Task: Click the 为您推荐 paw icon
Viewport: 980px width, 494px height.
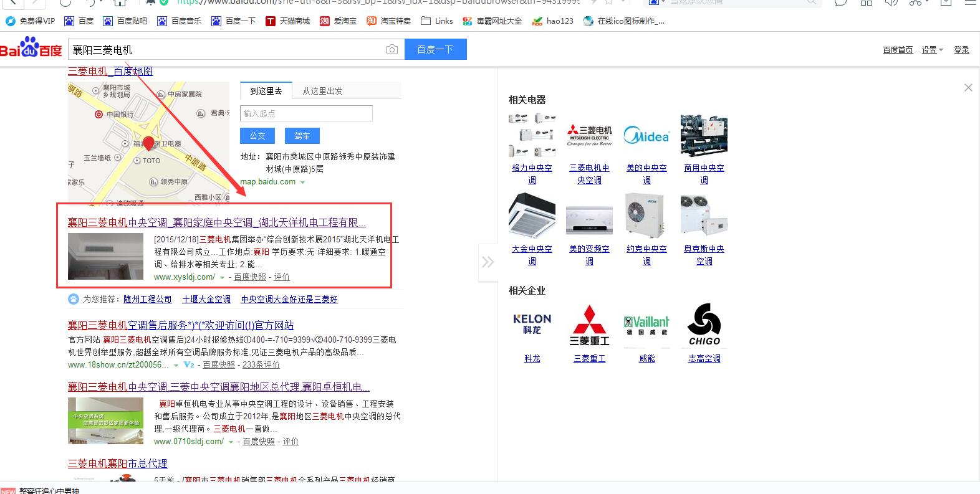Action: click(74, 299)
